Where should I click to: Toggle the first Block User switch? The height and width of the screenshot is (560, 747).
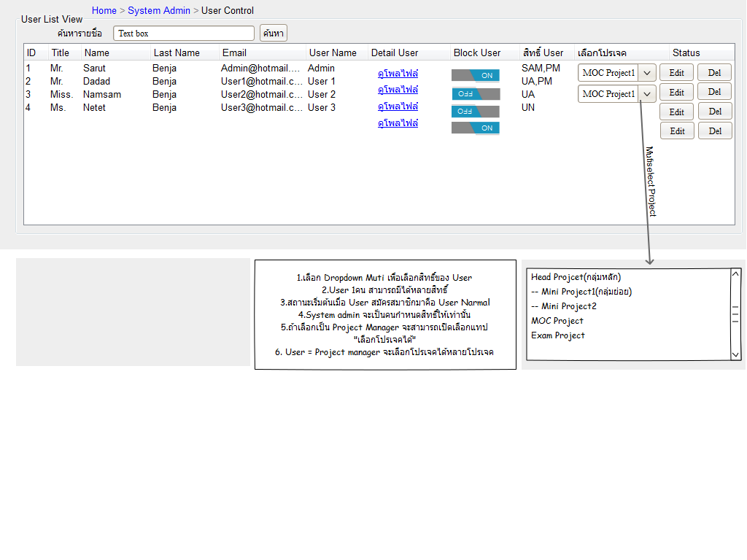(476, 75)
